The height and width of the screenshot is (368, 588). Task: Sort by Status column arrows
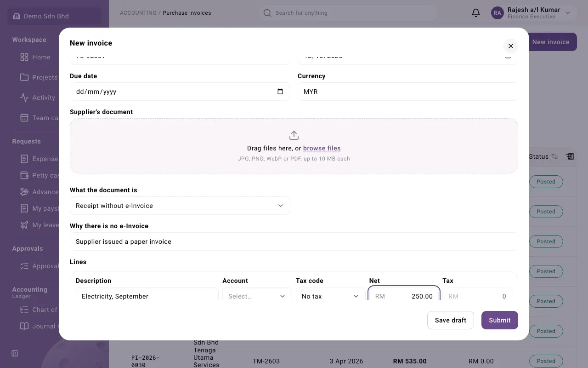point(554,156)
